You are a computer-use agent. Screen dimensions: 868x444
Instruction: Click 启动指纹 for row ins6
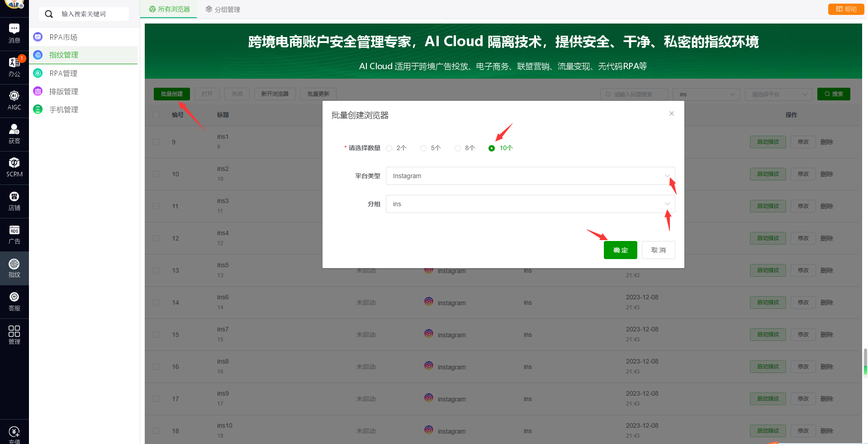768,302
